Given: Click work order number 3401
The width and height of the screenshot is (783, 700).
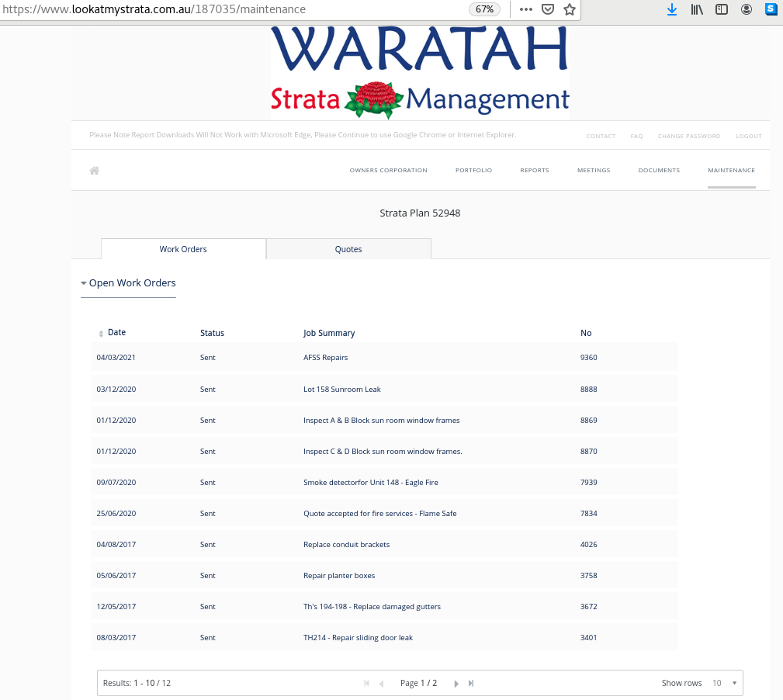Looking at the screenshot, I should click(589, 638).
